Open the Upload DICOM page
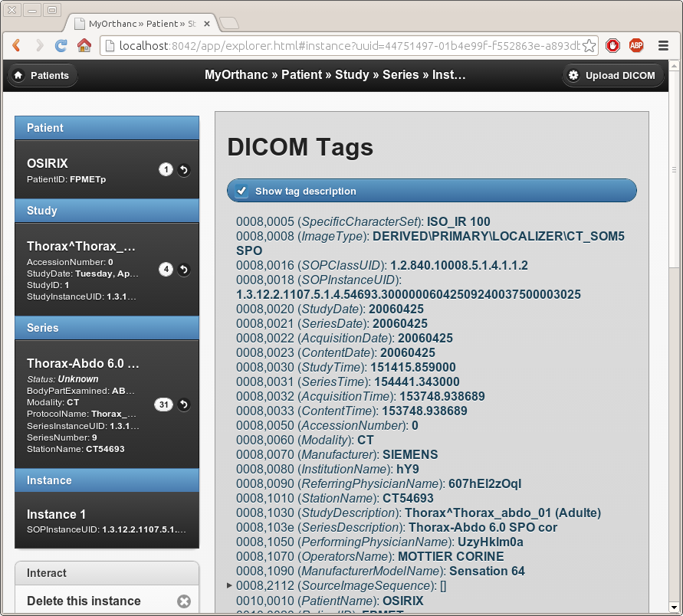This screenshot has height=616, width=683. [x=613, y=75]
